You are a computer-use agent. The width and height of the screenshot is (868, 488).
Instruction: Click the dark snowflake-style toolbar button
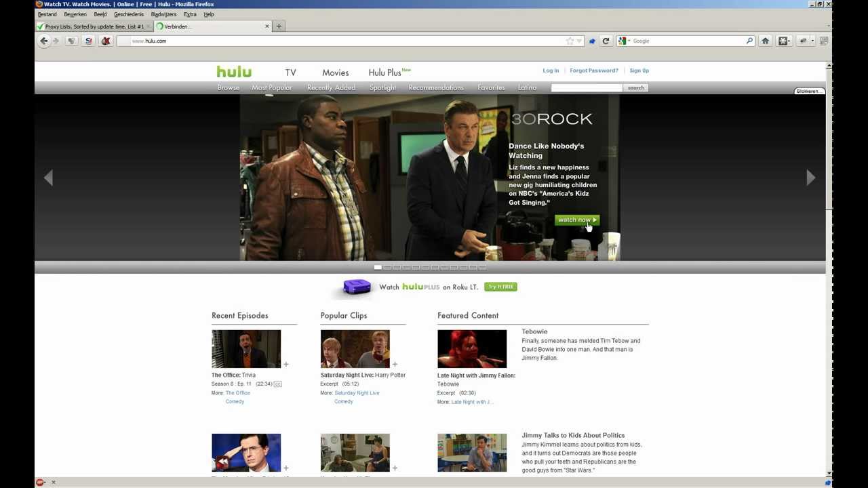(783, 41)
